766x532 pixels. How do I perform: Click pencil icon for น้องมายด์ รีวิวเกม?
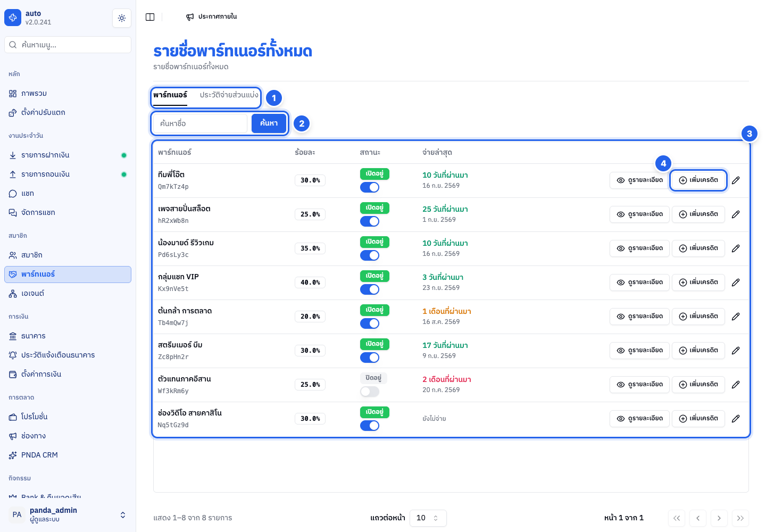click(x=736, y=248)
